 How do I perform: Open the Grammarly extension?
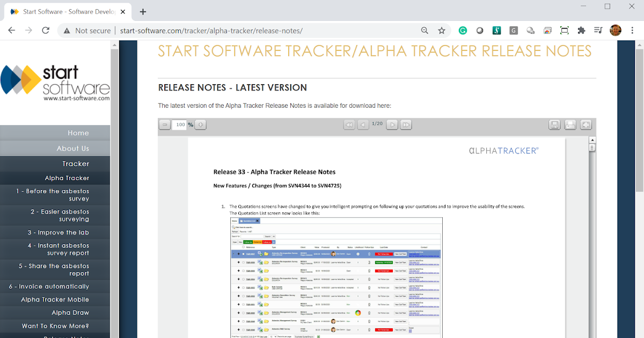463,30
